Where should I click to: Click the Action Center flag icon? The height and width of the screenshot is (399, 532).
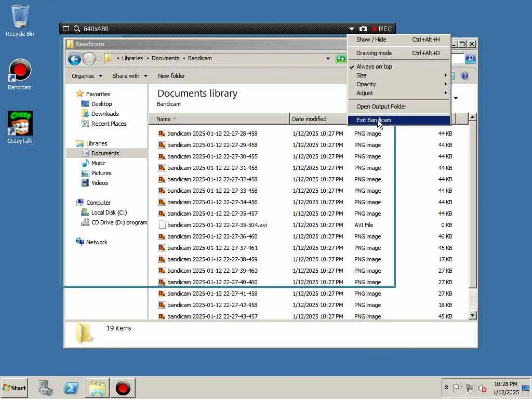(457, 388)
